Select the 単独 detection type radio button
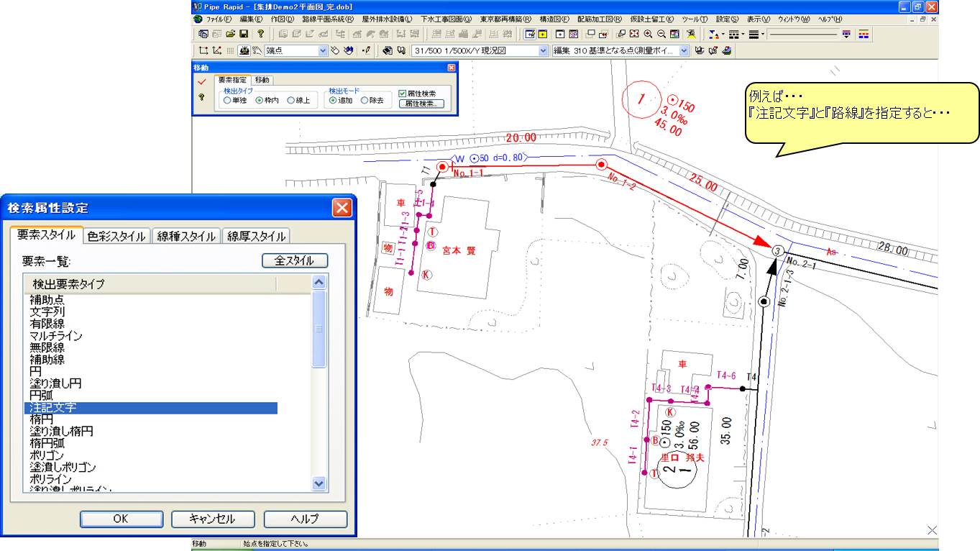 (227, 101)
